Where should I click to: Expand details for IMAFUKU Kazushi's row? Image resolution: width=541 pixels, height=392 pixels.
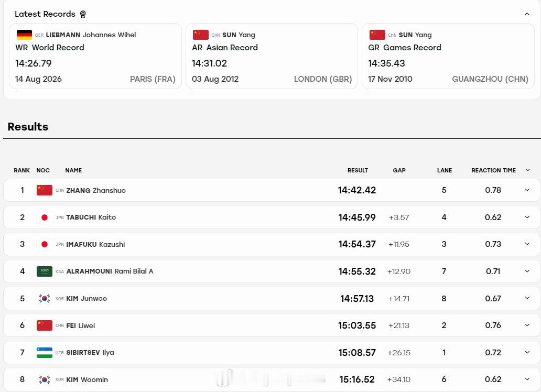[527, 244]
